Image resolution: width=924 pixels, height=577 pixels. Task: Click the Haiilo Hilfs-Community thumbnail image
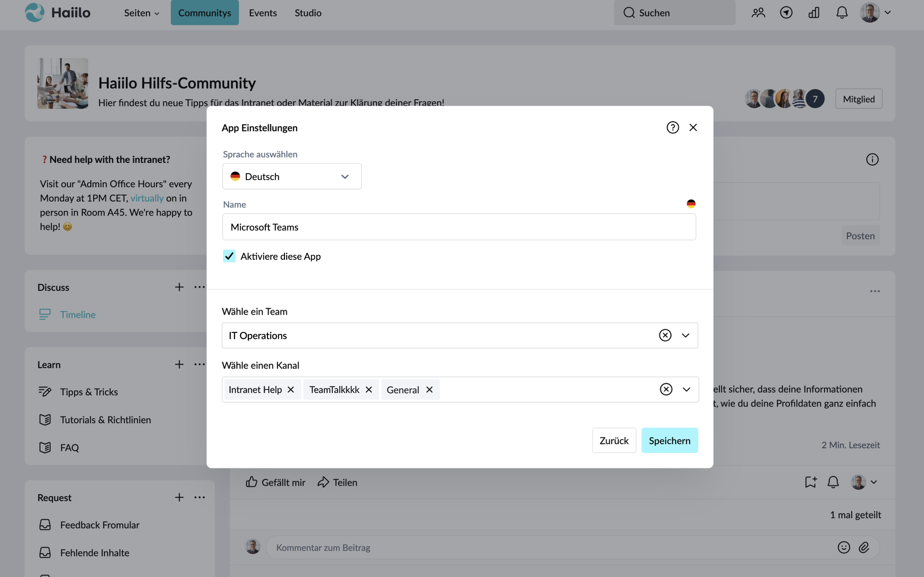[x=62, y=83]
